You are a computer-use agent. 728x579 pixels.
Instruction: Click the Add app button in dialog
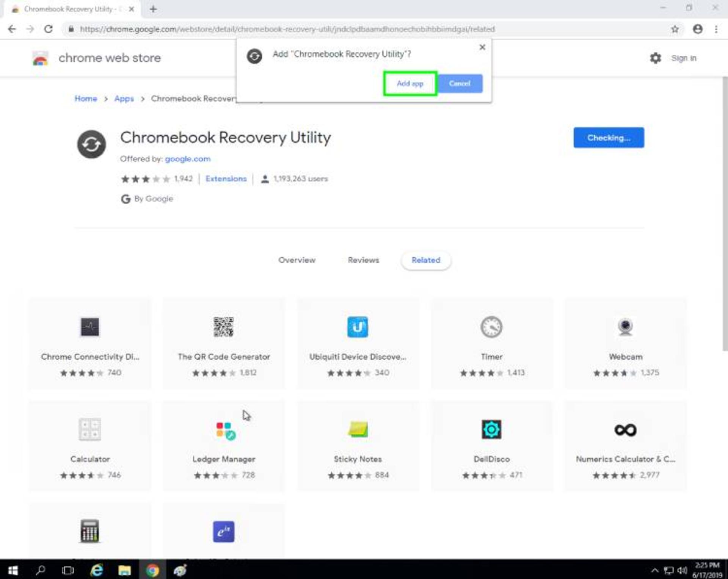pos(410,83)
